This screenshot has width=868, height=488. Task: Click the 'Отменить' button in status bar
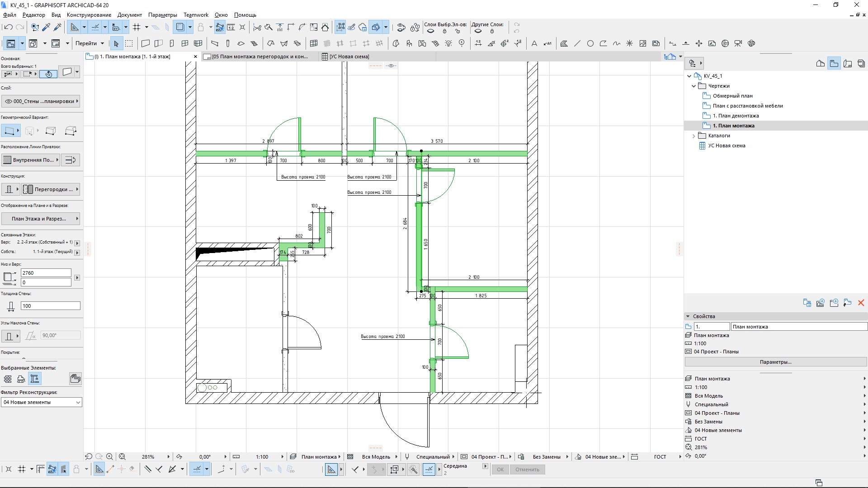pyautogui.click(x=527, y=469)
